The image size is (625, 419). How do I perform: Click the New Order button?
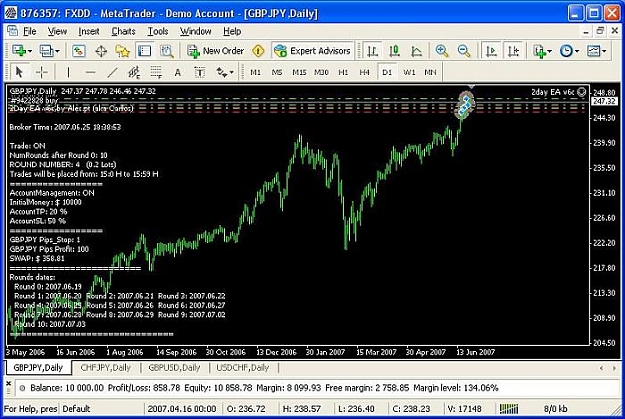(x=216, y=51)
